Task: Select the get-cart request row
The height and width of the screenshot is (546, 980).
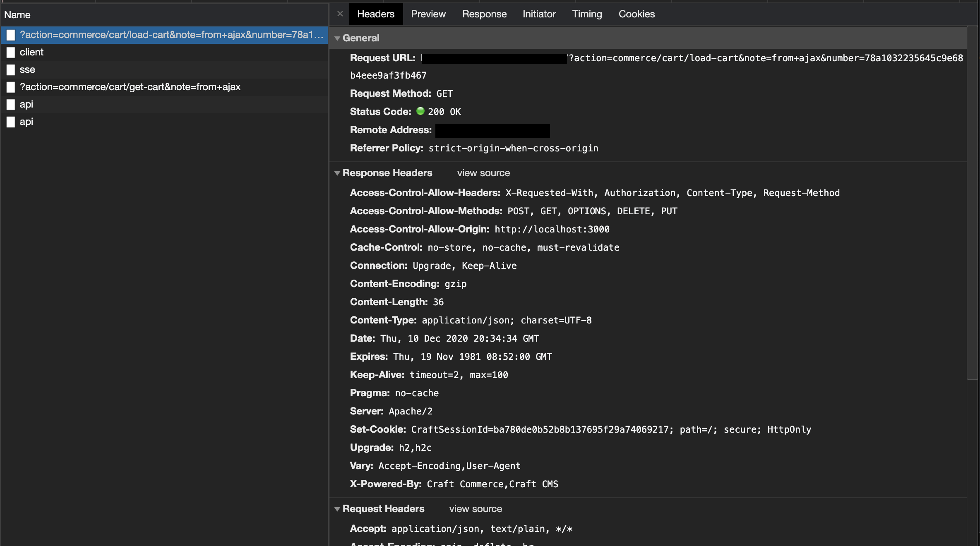Action: click(164, 87)
